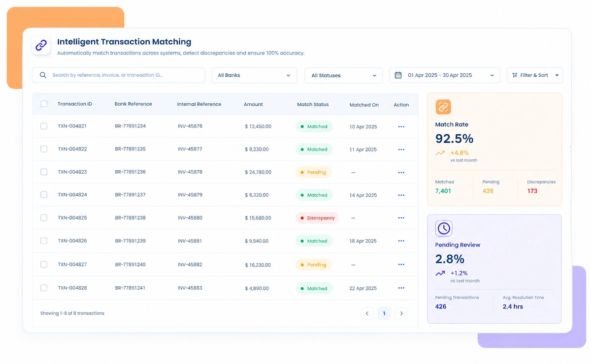Screen dimensions: 591x364
Task: Click amount $ 16,230.00
Action: [x=258, y=265]
